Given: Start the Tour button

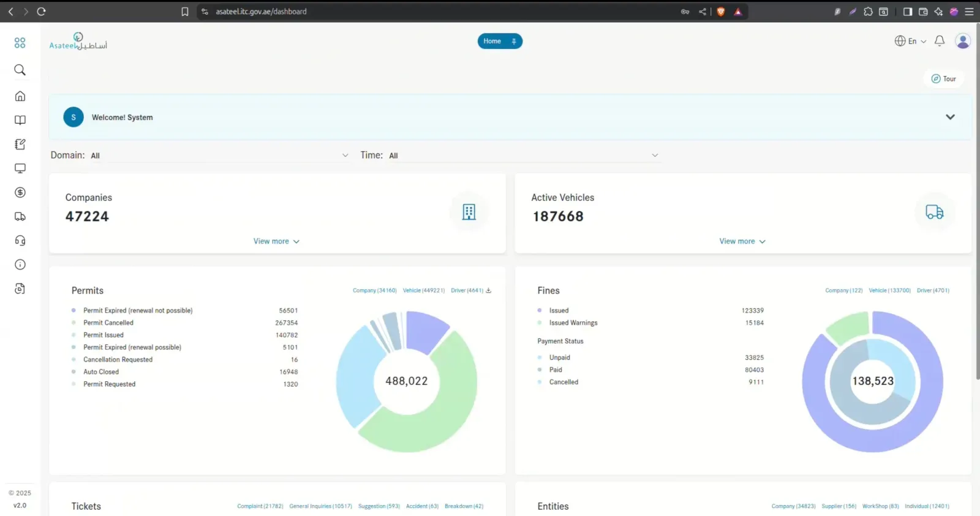Looking at the screenshot, I should click(x=944, y=78).
